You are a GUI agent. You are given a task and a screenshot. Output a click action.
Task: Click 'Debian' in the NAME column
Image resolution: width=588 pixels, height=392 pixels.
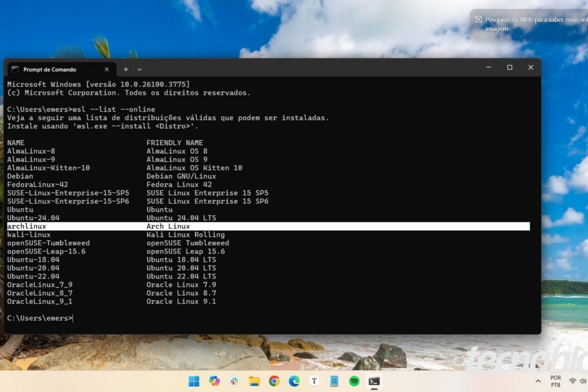pyautogui.click(x=20, y=176)
